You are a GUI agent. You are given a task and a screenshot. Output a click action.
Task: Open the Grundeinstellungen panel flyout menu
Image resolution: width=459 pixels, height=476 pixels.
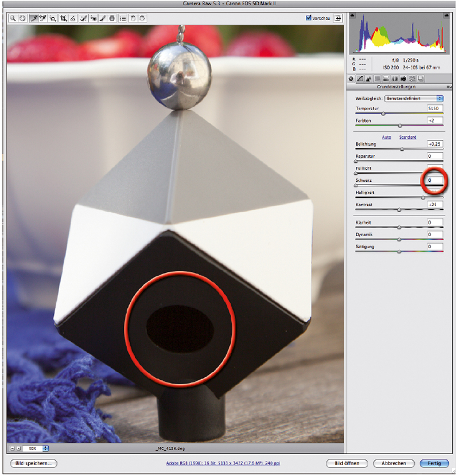coord(449,87)
